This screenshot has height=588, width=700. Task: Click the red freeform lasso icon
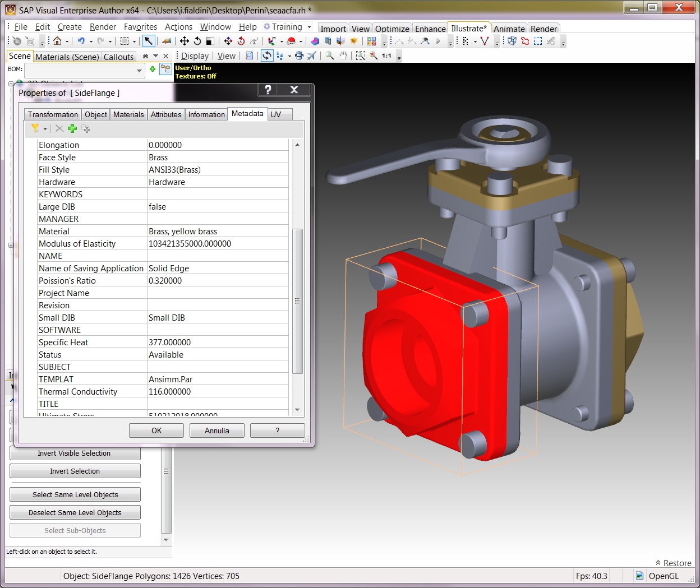click(x=525, y=41)
